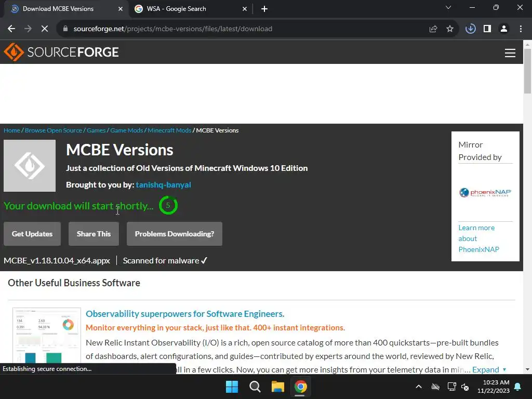Share this page icon in address bar

pyautogui.click(x=433, y=29)
